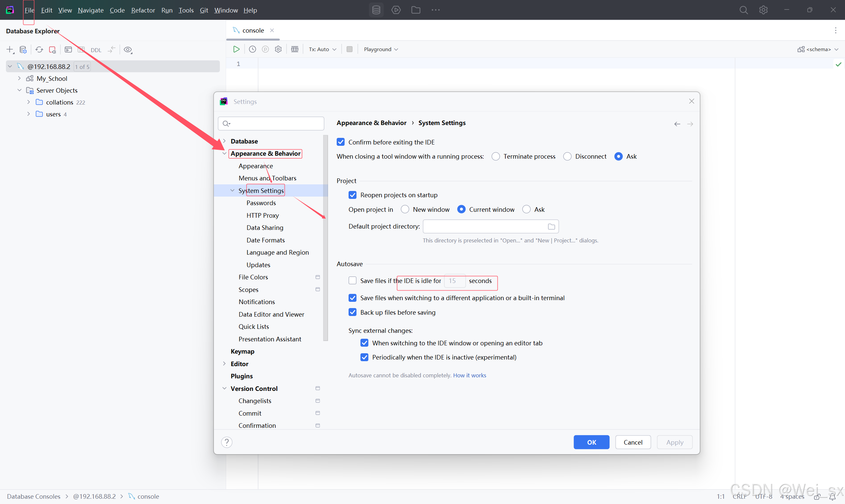Expand the My_School schema node
845x504 pixels.
pyautogui.click(x=19, y=79)
